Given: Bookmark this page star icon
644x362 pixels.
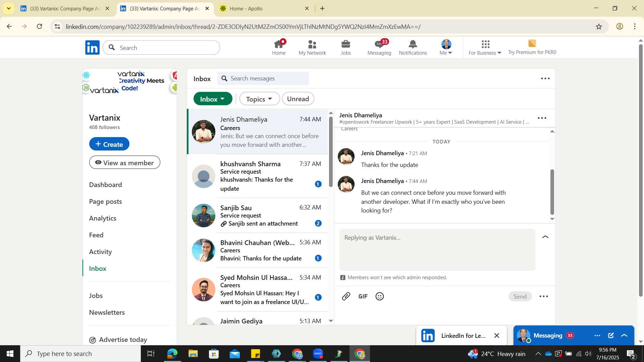Looking at the screenshot, I should pos(599,26).
